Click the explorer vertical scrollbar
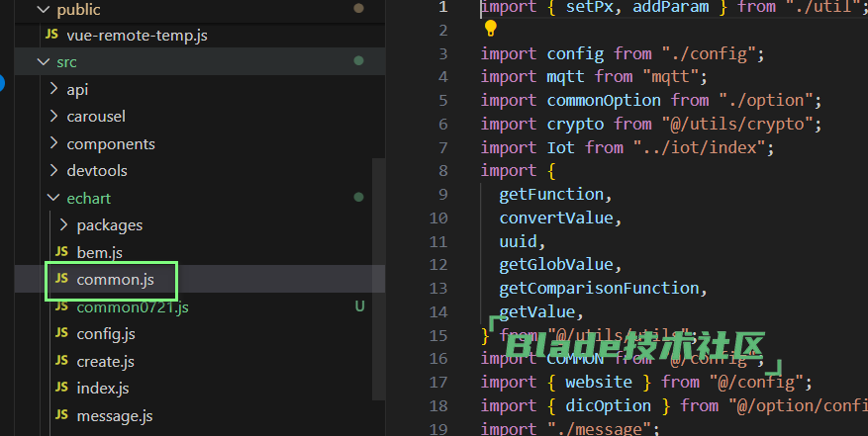The width and height of the screenshot is (868, 436). 378,277
